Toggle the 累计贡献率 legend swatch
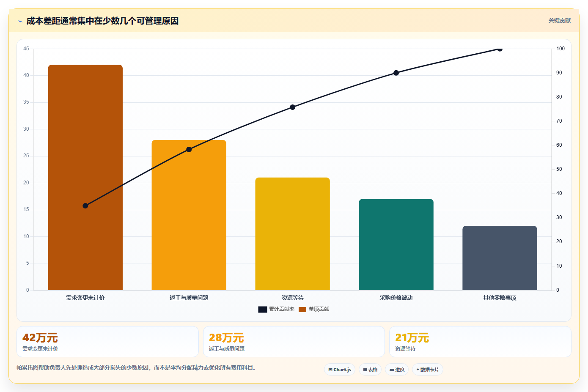 click(x=262, y=310)
